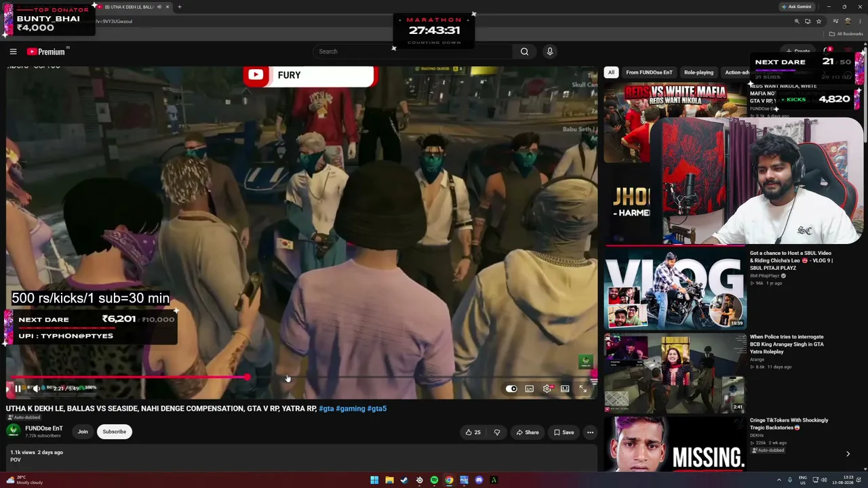Click the search magnifier button

[524, 52]
